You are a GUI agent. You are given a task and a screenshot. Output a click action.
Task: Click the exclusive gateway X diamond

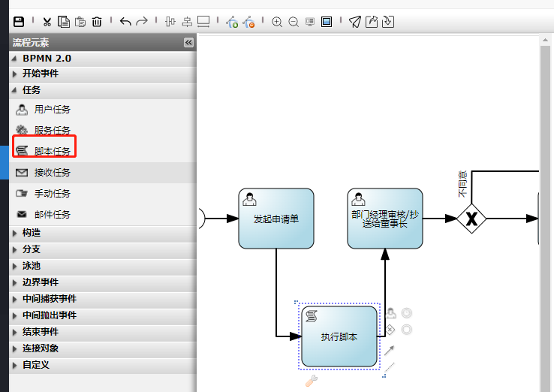[471, 219]
